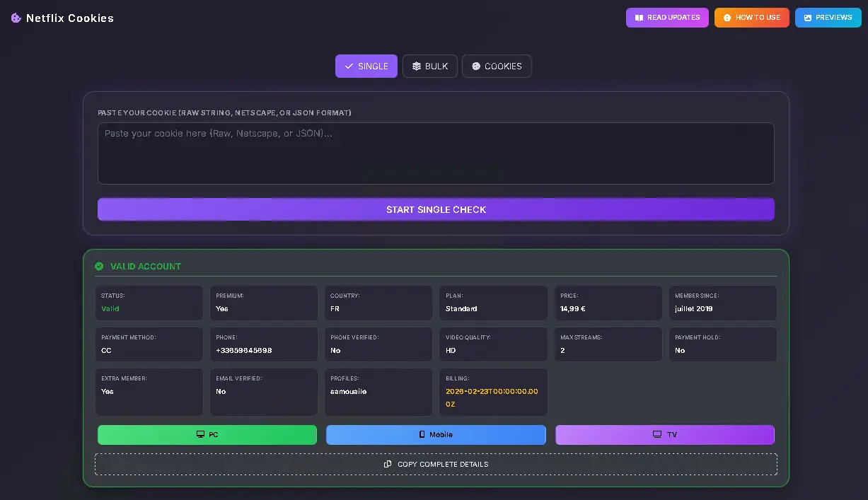868x500 pixels.
Task: Select the Price value 14,99 €
Action: [x=573, y=309]
